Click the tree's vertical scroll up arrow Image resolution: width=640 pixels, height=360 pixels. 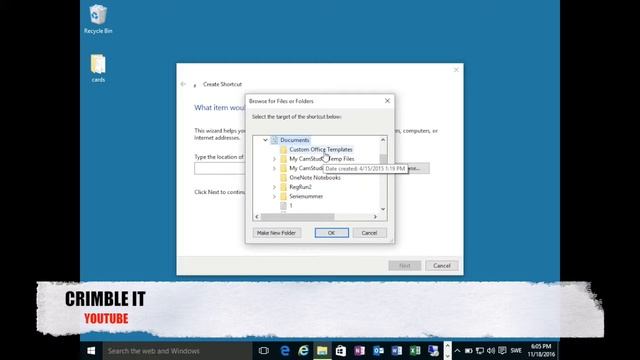[383, 140]
